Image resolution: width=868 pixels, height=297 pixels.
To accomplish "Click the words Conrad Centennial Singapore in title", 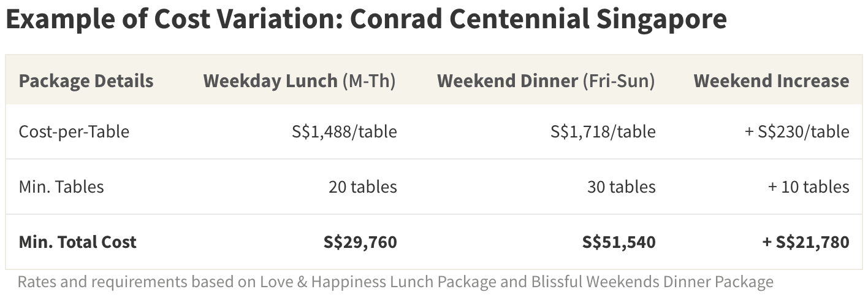I will (539, 20).
